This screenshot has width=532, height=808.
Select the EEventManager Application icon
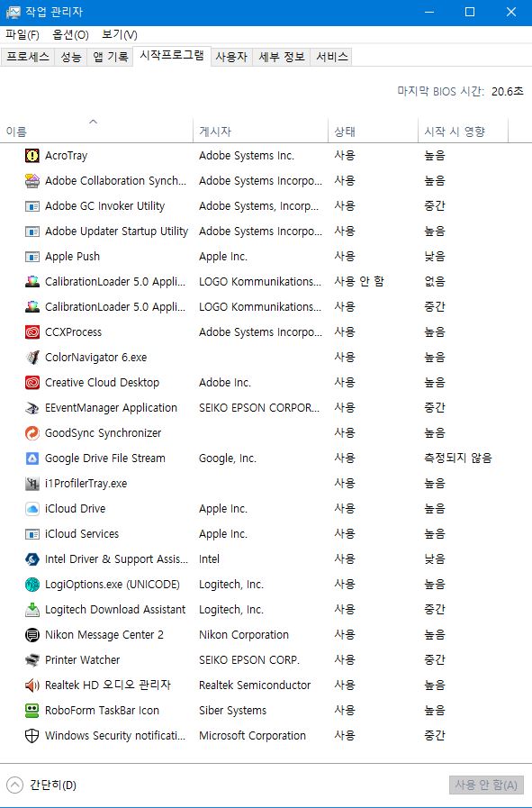32,408
